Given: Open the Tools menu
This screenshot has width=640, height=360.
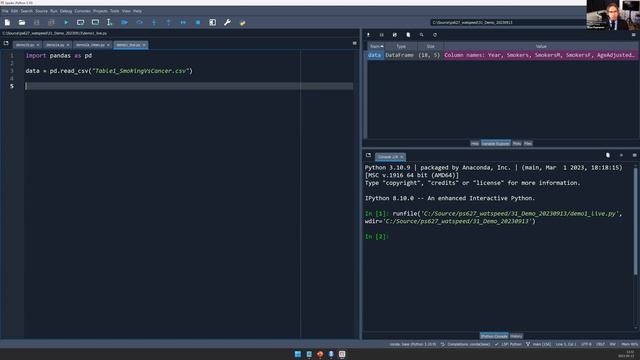Looking at the screenshot, I should point(115,11).
